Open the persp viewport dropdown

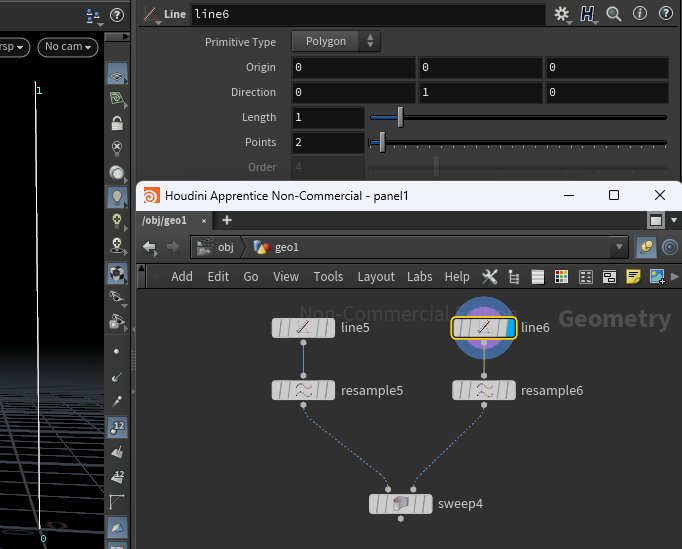coord(14,47)
